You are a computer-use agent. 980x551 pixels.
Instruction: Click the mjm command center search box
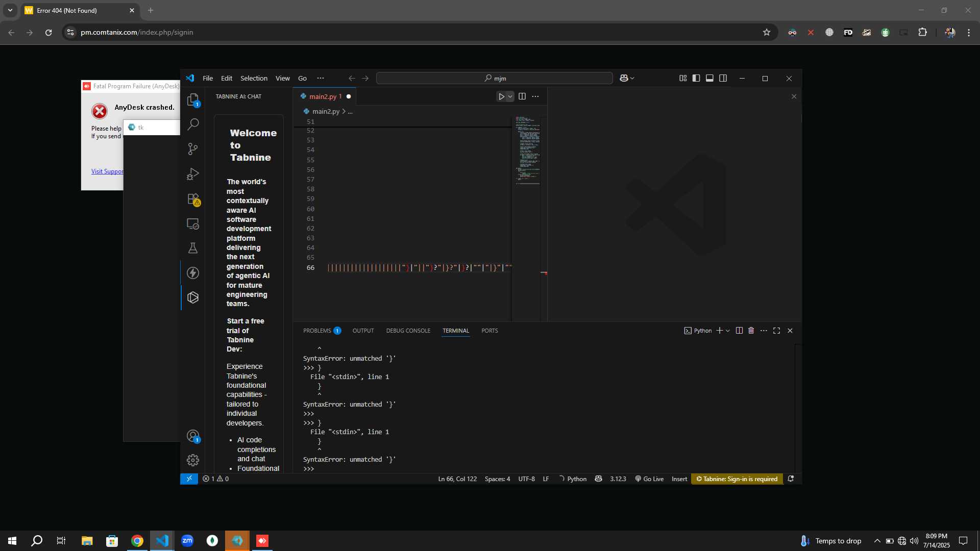pos(494,78)
